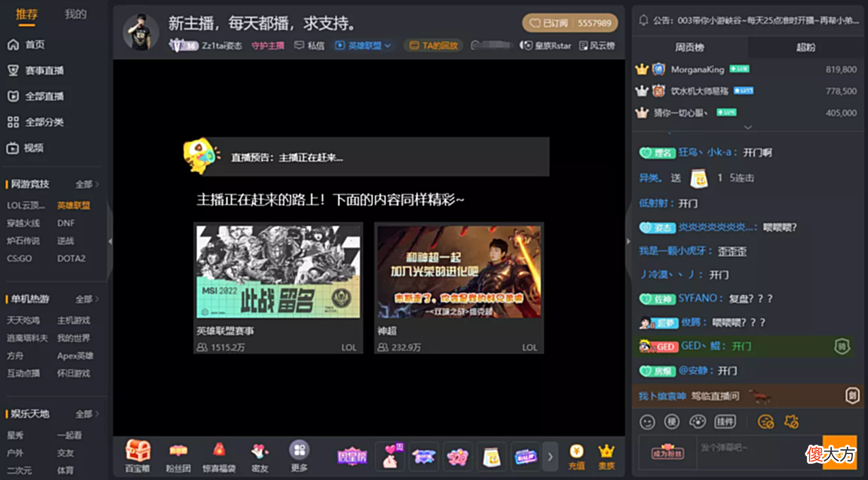This screenshot has height=480, width=868.
Task: Toggle the block gift effects icon
Action: coord(791,422)
